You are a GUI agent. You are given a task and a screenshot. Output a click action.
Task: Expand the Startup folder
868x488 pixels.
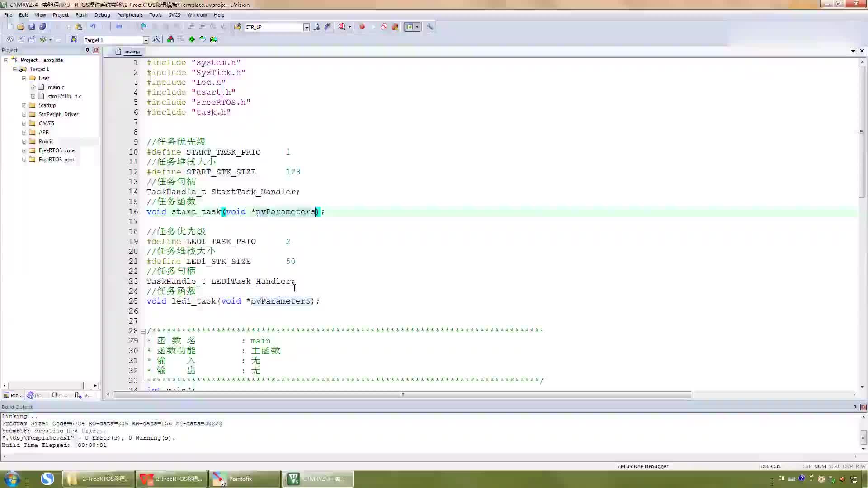point(24,105)
